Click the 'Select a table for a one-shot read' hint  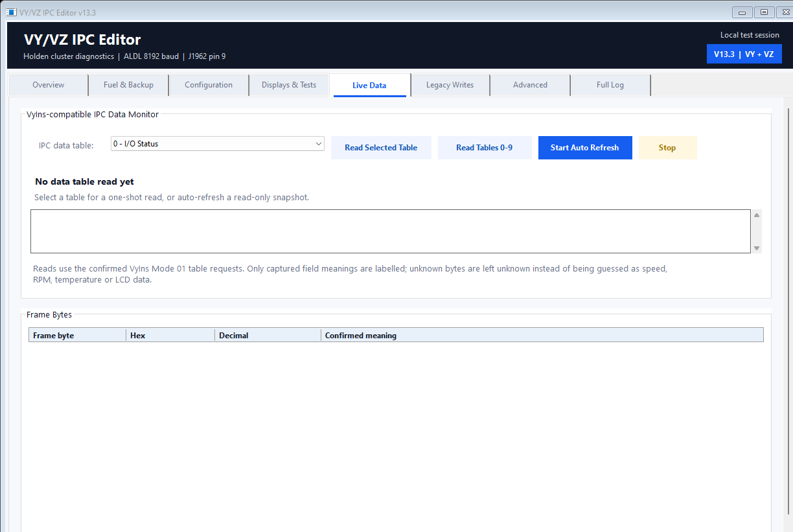[x=172, y=197]
